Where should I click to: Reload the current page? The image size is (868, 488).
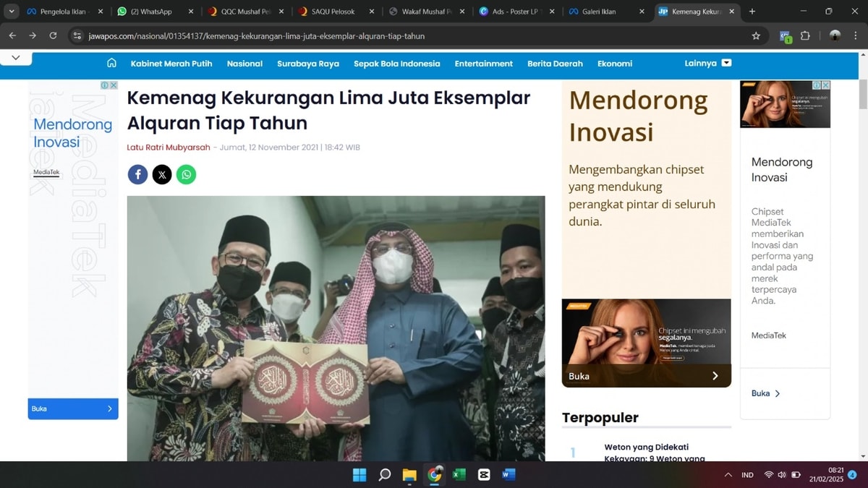(53, 35)
